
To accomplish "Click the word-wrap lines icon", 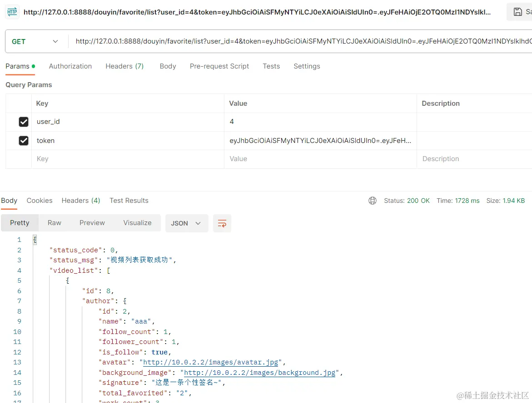I will (x=222, y=223).
